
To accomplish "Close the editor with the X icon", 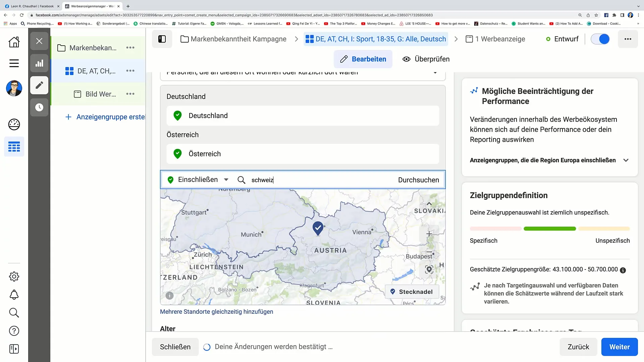I will (39, 41).
